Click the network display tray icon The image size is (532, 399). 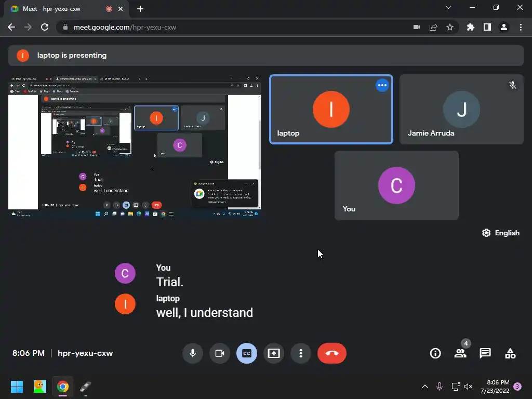[456, 387]
